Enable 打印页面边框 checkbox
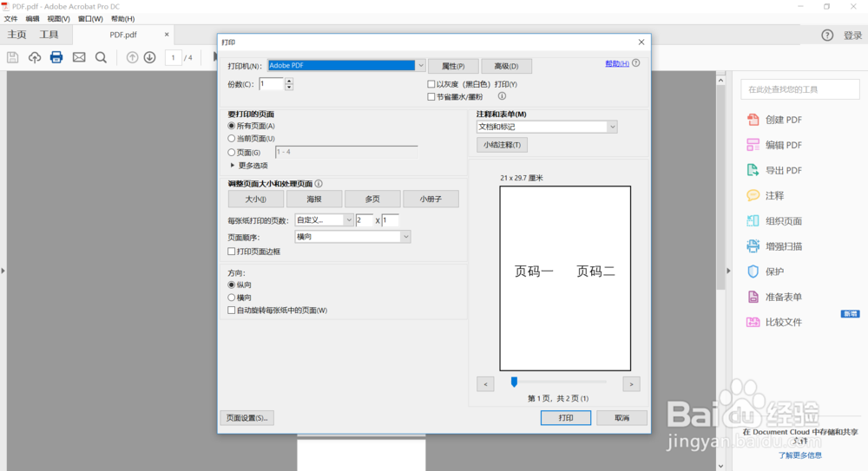 coord(232,252)
